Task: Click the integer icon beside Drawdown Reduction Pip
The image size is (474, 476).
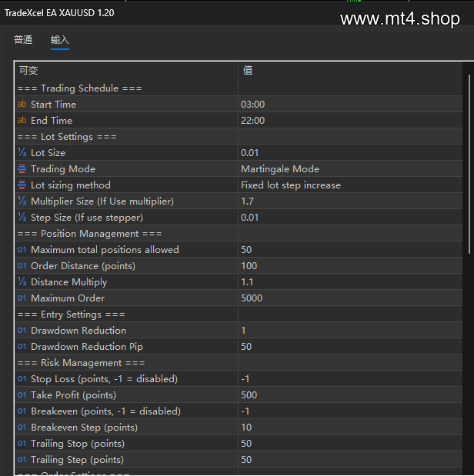Action: pos(22,346)
